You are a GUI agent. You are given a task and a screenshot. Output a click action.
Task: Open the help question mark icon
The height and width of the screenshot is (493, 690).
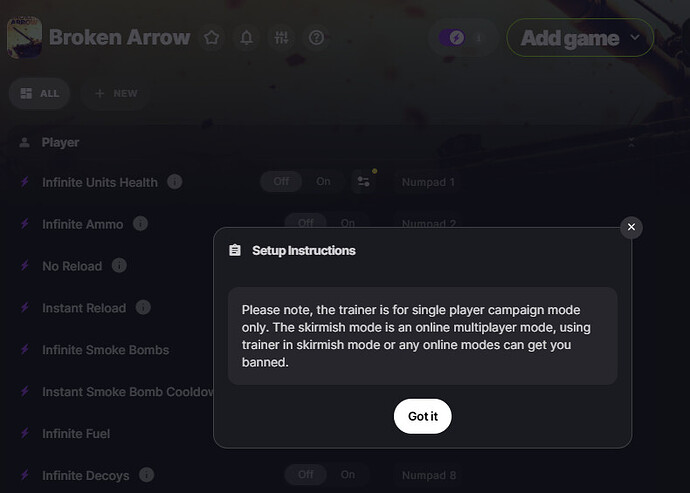pyautogui.click(x=317, y=38)
